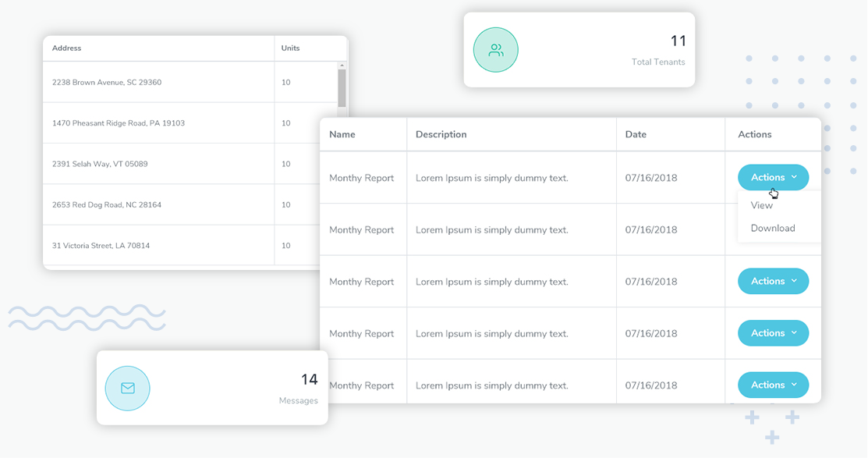Click units value for 31 Victoria Street

[285, 246]
